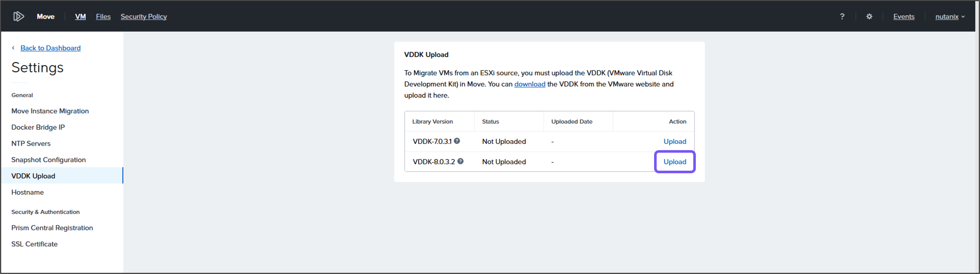Switch to the Files tab
Screen dimensions: 980x274
coord(103,16)
